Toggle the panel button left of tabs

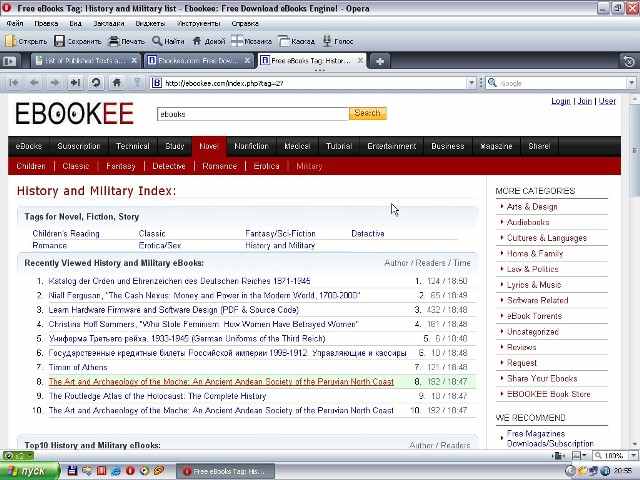click(10, 61)
